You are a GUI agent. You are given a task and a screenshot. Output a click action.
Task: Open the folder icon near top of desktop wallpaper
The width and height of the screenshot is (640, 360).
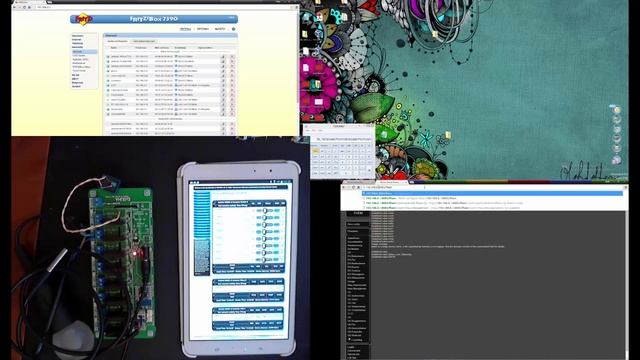[x=435, y=35]
